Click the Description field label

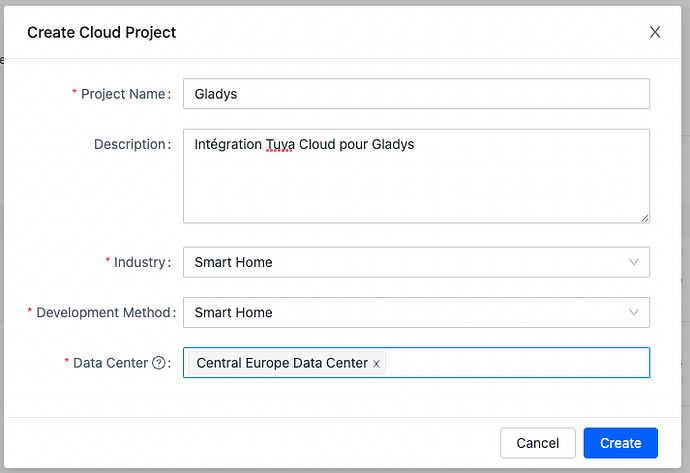tap(130, 144)
